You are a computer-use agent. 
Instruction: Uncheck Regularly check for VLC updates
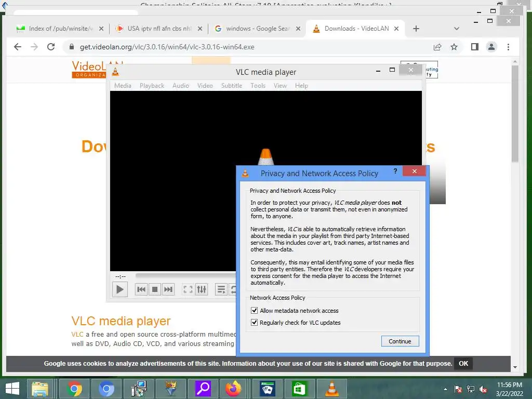click(254, 322)
